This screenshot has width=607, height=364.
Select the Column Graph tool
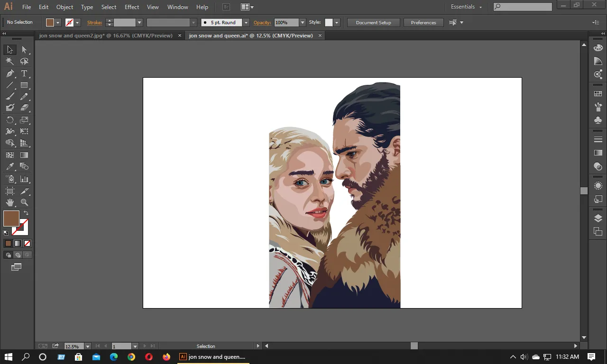pyautogui.click(x=24, y=179)
